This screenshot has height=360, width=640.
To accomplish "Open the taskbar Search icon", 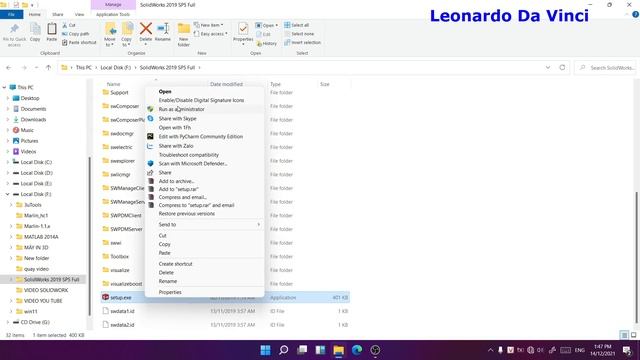I will 284,350.
